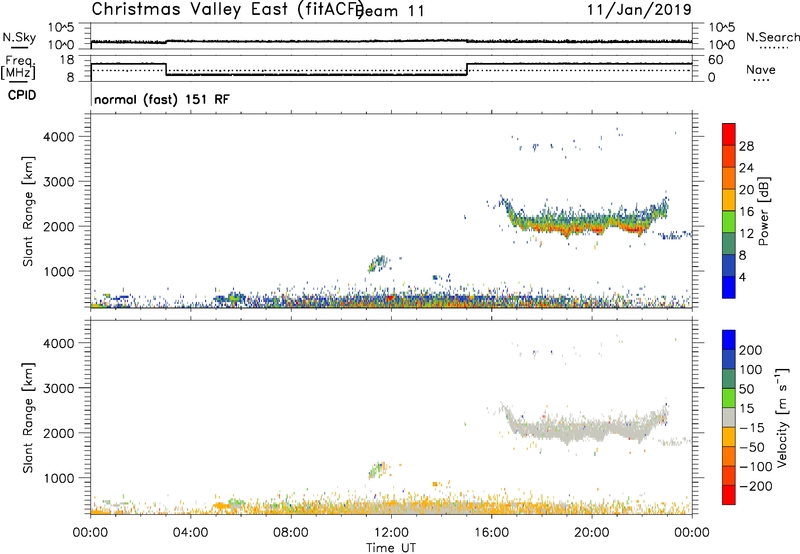
Task: Click the "Power [dB]" colorbar title
Action: 764,211
